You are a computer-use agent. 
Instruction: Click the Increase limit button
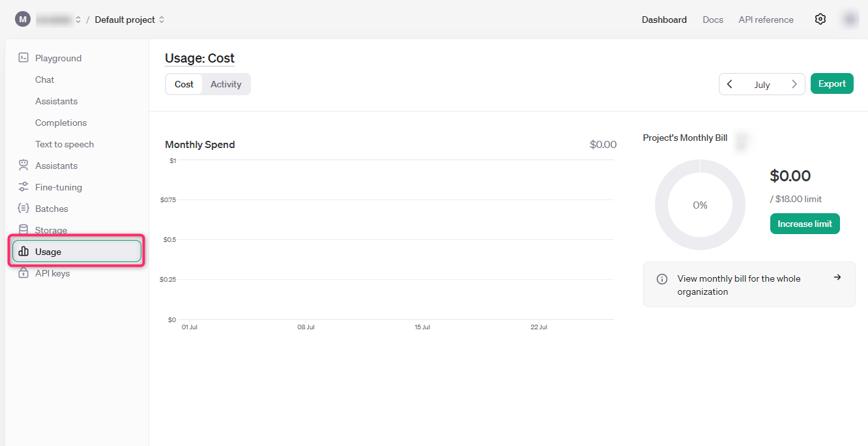pos(805,224)
